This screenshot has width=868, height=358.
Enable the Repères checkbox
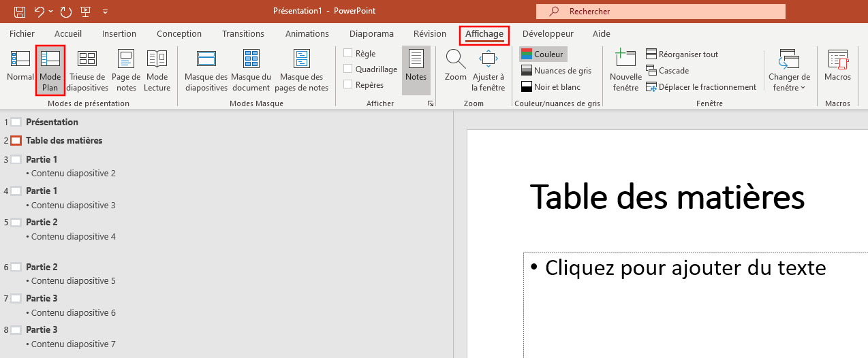tap(348, 84)
